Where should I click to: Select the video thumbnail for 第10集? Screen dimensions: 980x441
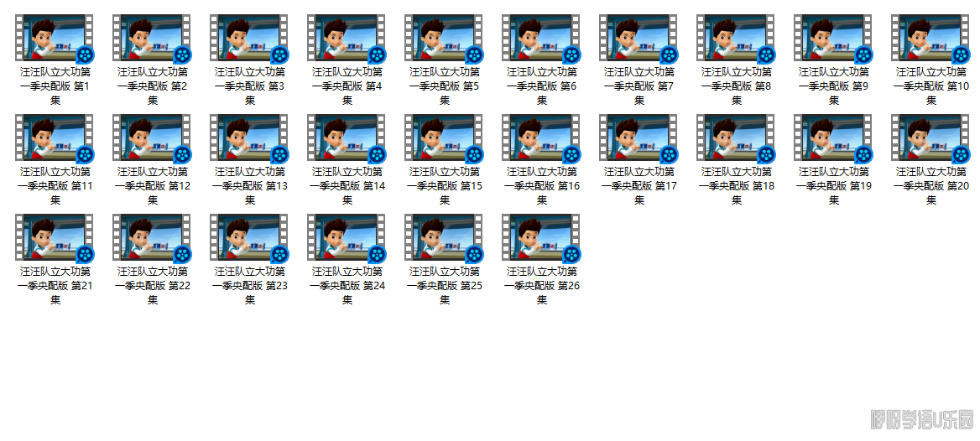[x=931, y=38]
